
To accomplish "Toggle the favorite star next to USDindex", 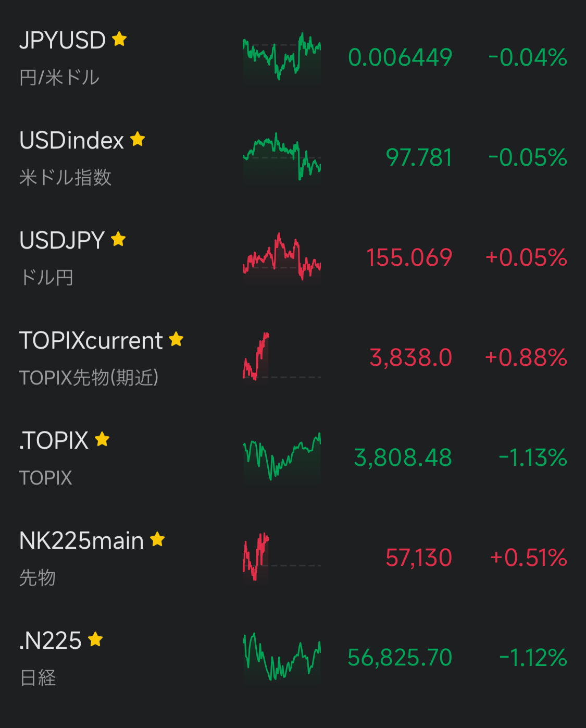I will pos(138,139).
